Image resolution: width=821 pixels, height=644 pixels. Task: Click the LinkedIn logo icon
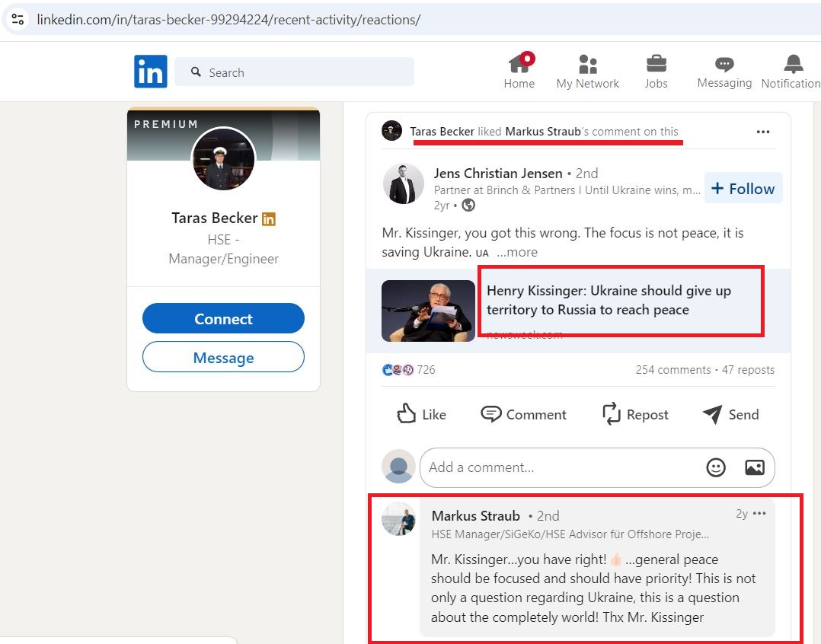point(151,71)
